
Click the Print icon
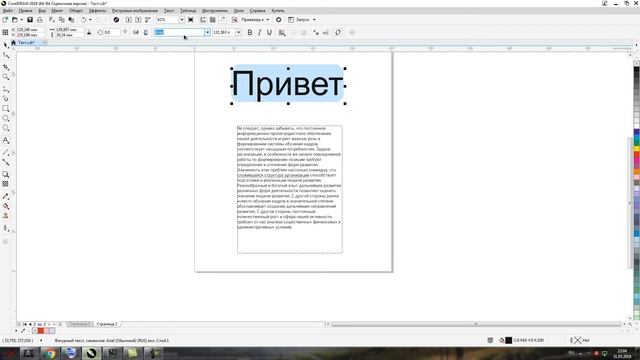40,20
